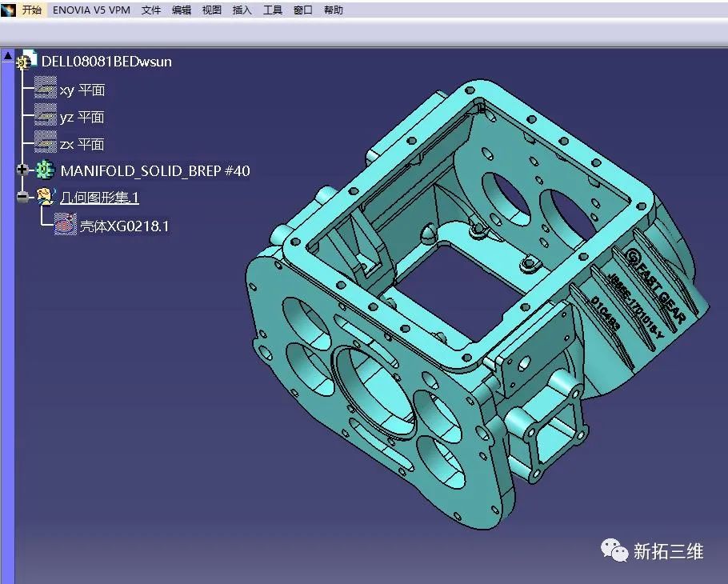Click the xy 平面 plane icon

point(46,88)
